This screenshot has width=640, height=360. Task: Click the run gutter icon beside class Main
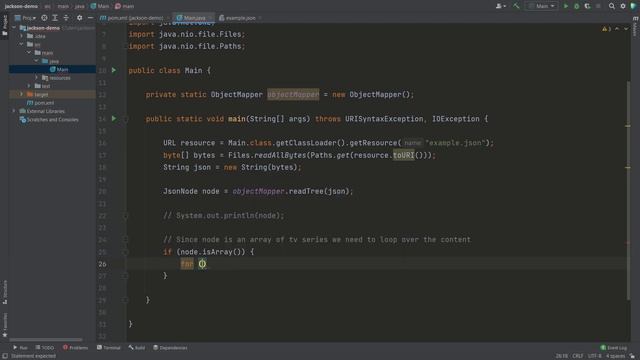coord(114,70)
